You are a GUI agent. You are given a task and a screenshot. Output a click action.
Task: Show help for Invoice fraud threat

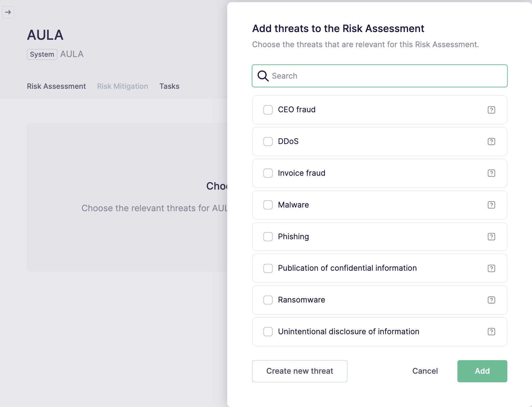click(x=491, y=173)
